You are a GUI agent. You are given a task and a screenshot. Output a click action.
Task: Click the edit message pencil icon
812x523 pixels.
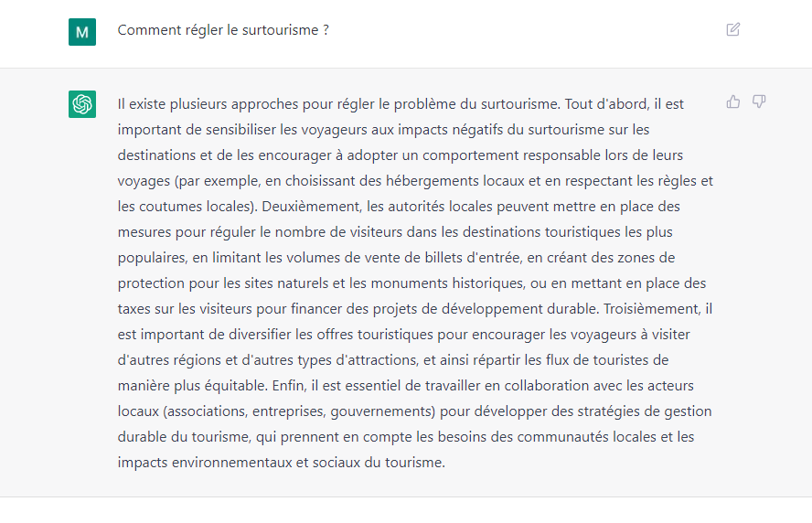732,29
